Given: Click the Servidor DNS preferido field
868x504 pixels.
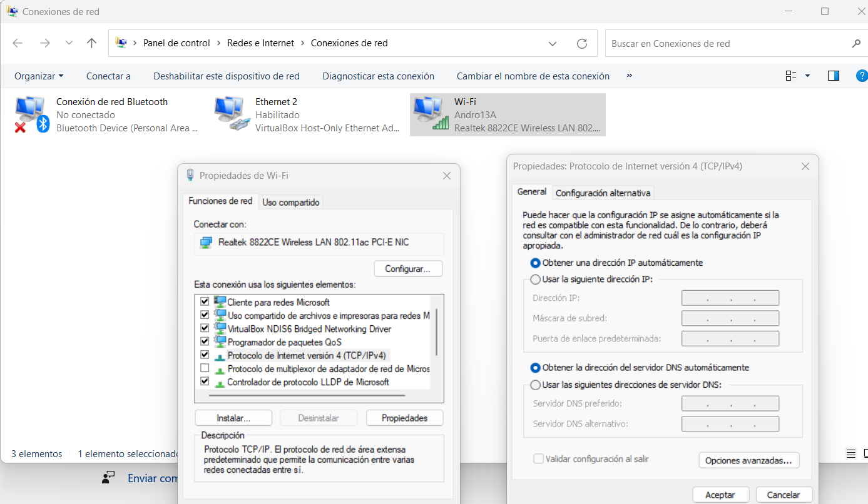Looking at the screenshot, I should click(730, 403).
